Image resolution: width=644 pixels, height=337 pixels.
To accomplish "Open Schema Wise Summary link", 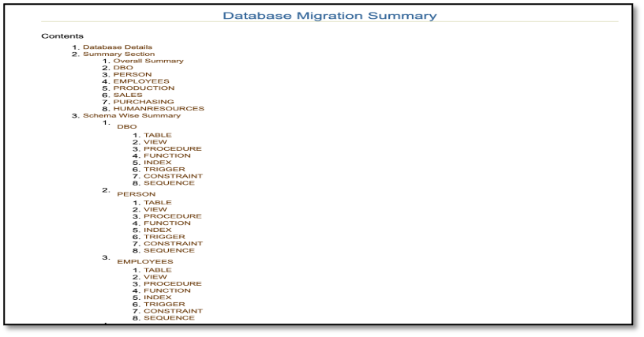I will point(132,116).
